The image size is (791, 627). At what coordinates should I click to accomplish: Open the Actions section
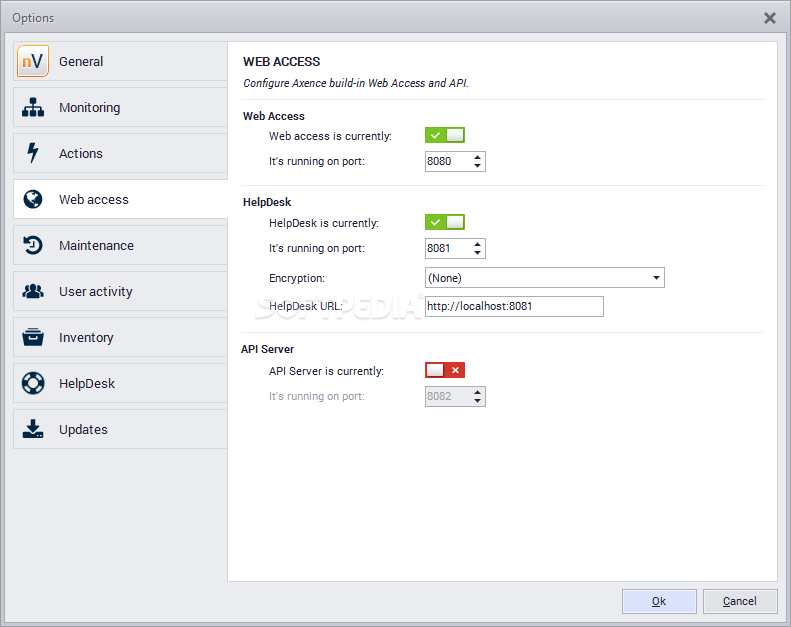[121, 153]
